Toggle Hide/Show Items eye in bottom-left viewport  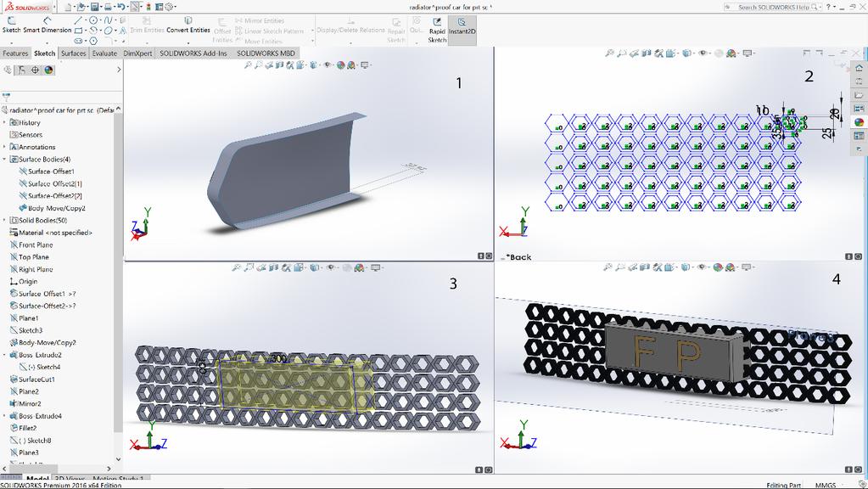coord(330,267)
